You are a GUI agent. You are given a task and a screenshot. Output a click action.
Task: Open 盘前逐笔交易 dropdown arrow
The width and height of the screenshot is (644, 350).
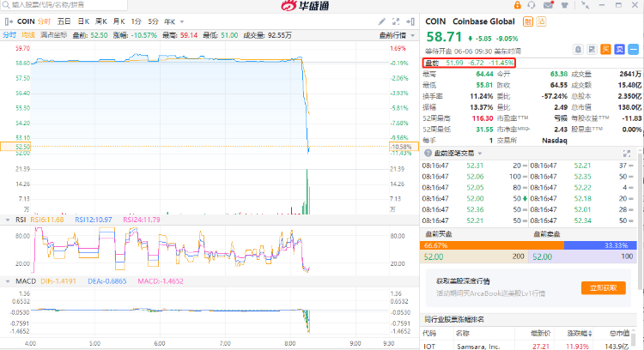tap(480, 154)
